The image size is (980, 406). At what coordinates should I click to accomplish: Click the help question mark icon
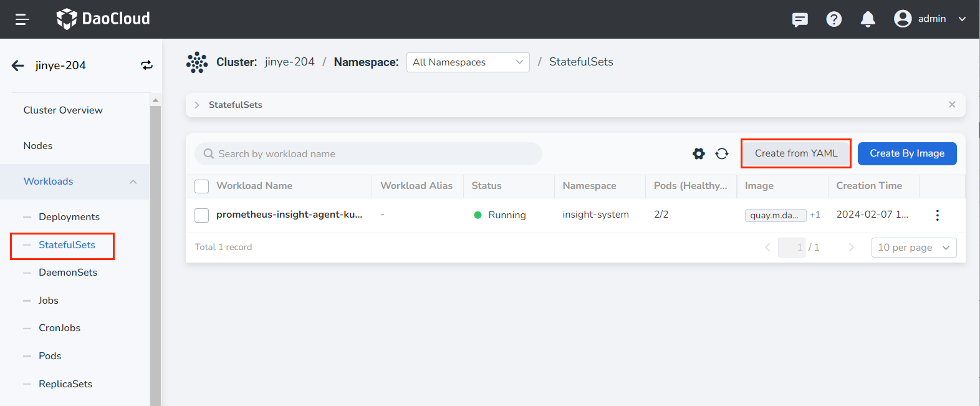(833, 19)
